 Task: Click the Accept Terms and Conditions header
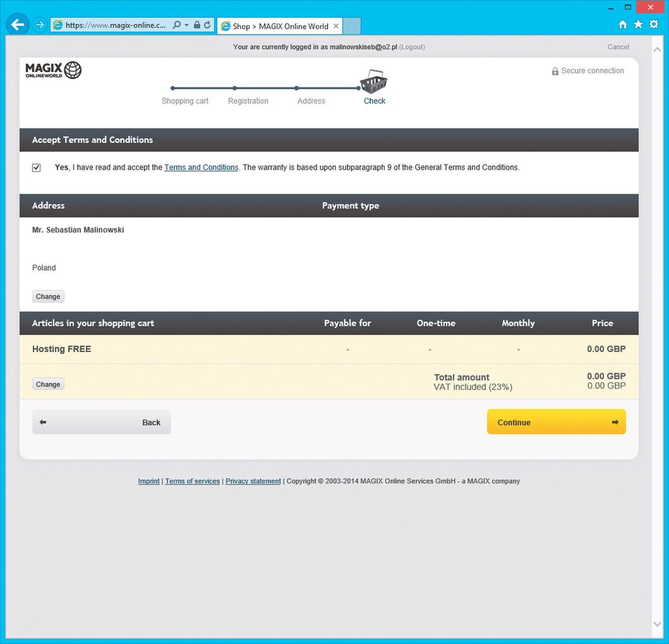[x=93, y=140]
